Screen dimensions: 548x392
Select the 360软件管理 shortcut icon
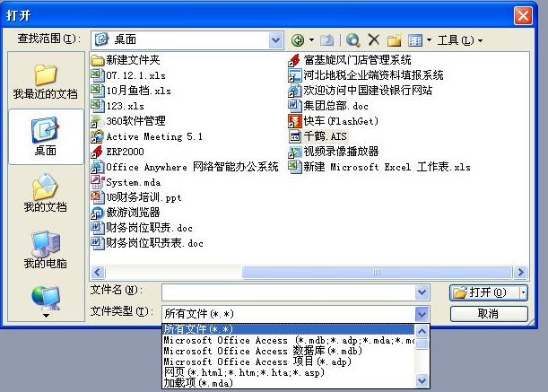point(98,121)
